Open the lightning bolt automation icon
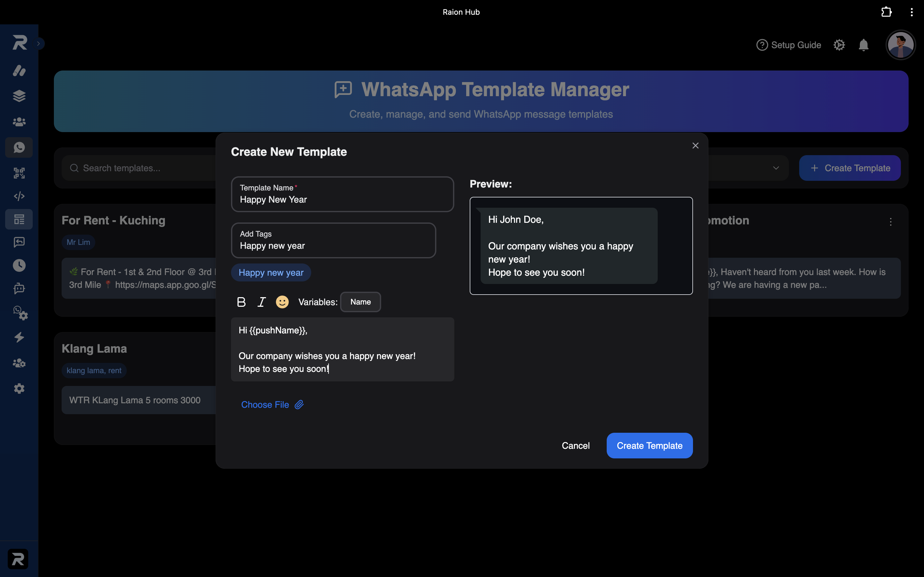 click(x=19, y=337)
